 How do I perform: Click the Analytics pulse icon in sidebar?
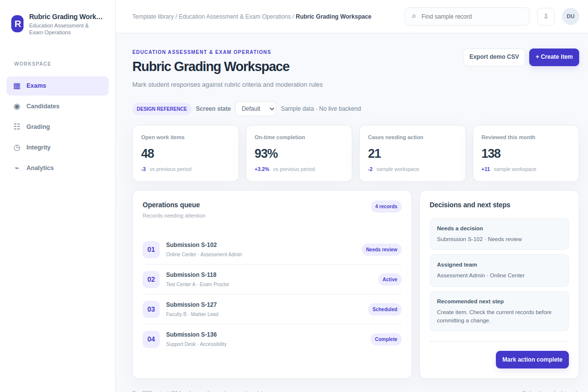point(17,168)
